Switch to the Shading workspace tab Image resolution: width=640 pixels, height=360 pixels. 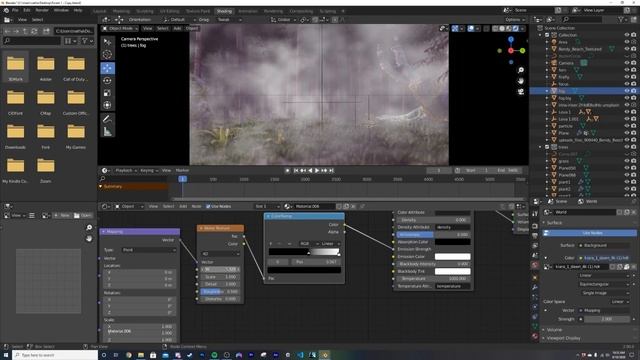click(x=224, y=11)
